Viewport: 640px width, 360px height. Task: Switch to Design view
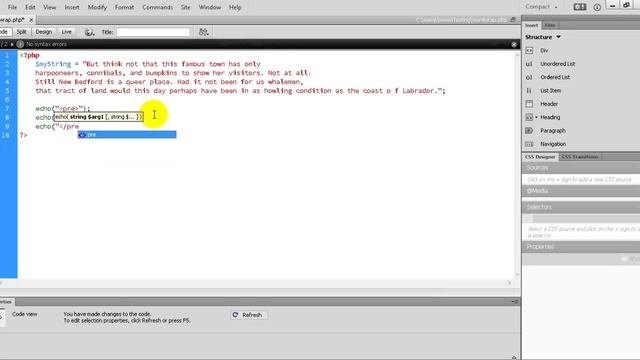[43, 32]
